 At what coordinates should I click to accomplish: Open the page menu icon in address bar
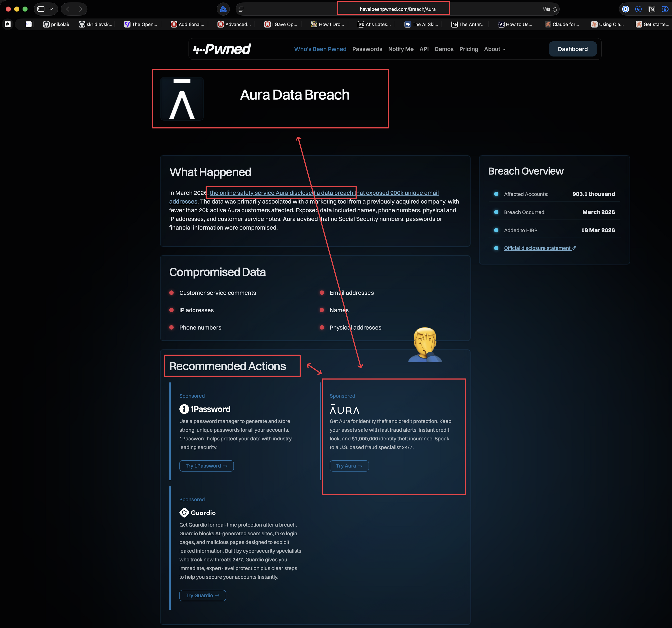pyautogui.click(x=241, y=9)
